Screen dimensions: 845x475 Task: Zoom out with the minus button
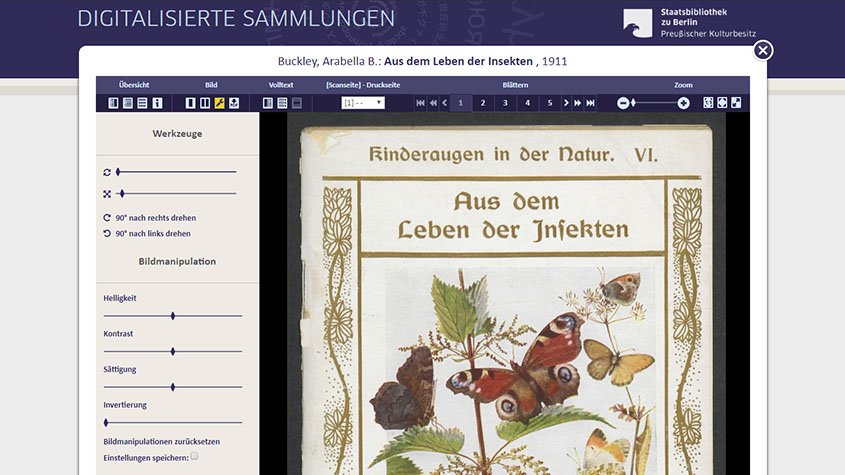623,103
